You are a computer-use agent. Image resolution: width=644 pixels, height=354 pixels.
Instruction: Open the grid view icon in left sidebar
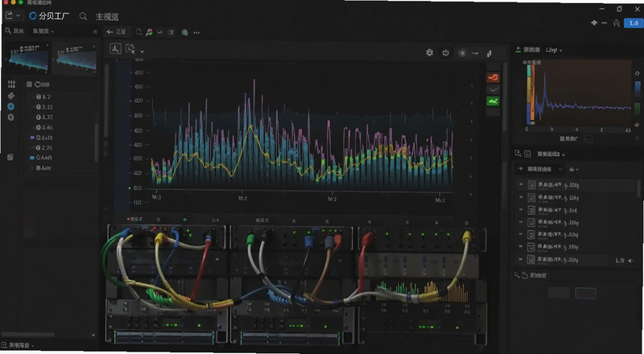(11, 84)
